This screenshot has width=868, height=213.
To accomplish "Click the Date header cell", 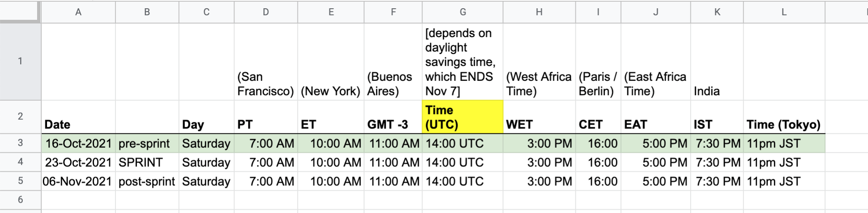I will click(78, 124).
